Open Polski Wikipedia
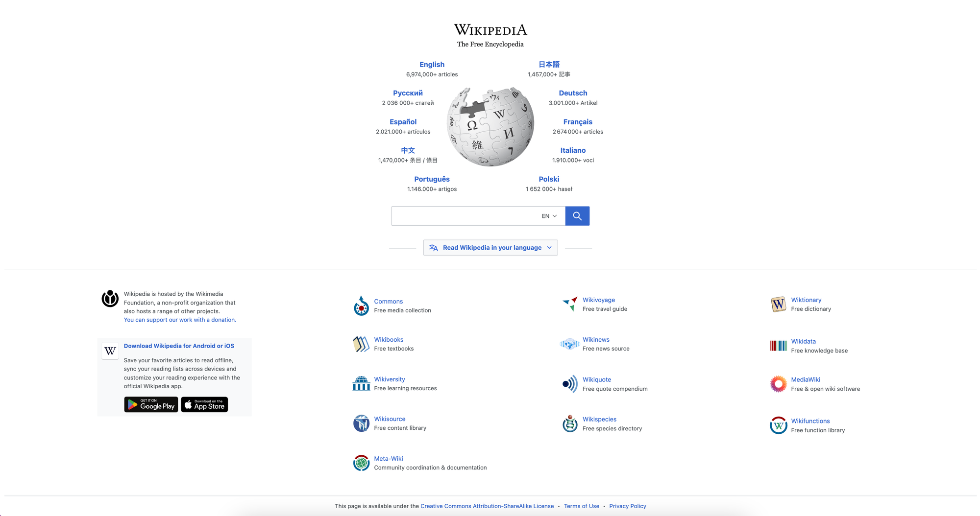The image size is (980, 516). 549,179
